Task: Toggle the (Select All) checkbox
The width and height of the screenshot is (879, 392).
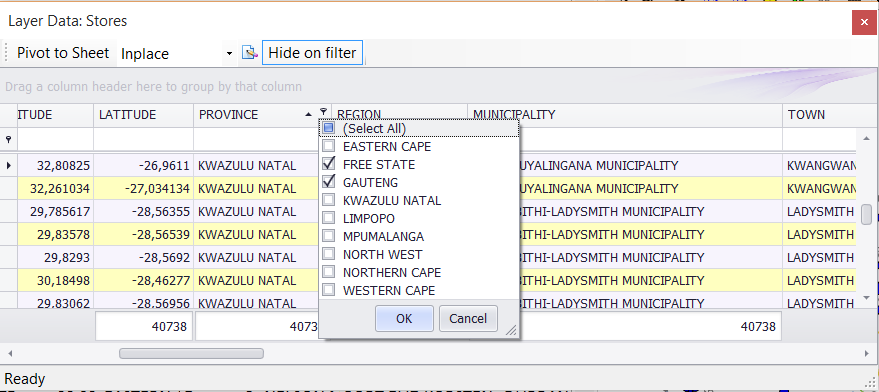Action: pos(329,128)
